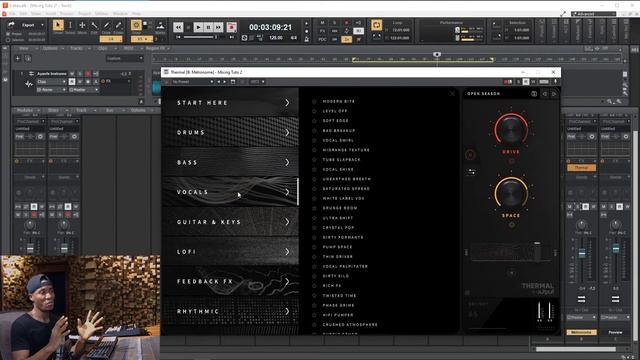The width and height of the screenshot is (640, 360).
Task: Open the Custom dropdown in track view
Action: click(124, 58)
